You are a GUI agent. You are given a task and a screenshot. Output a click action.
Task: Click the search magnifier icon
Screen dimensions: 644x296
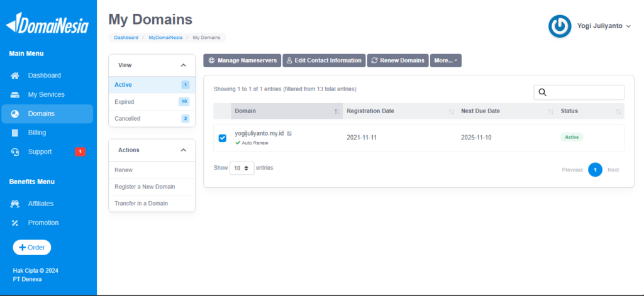click(x=543, y=93)
